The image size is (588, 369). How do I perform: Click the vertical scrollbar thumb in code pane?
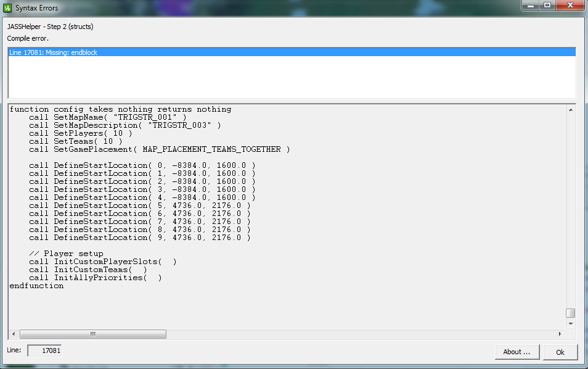(x=570, y=313)
